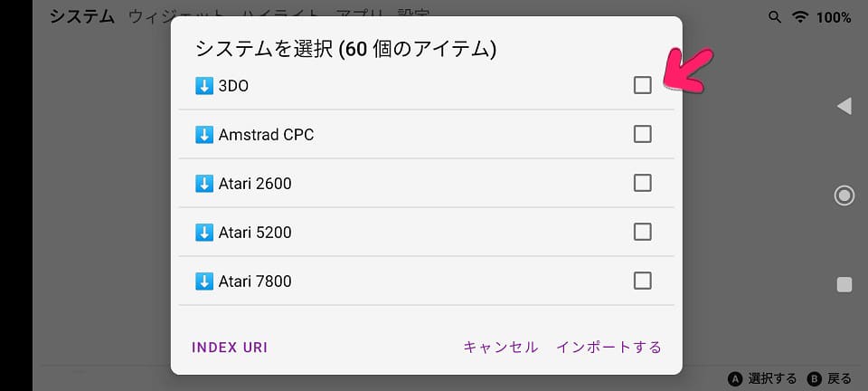Click the 3DO download arrow icon

coord(204,86)
